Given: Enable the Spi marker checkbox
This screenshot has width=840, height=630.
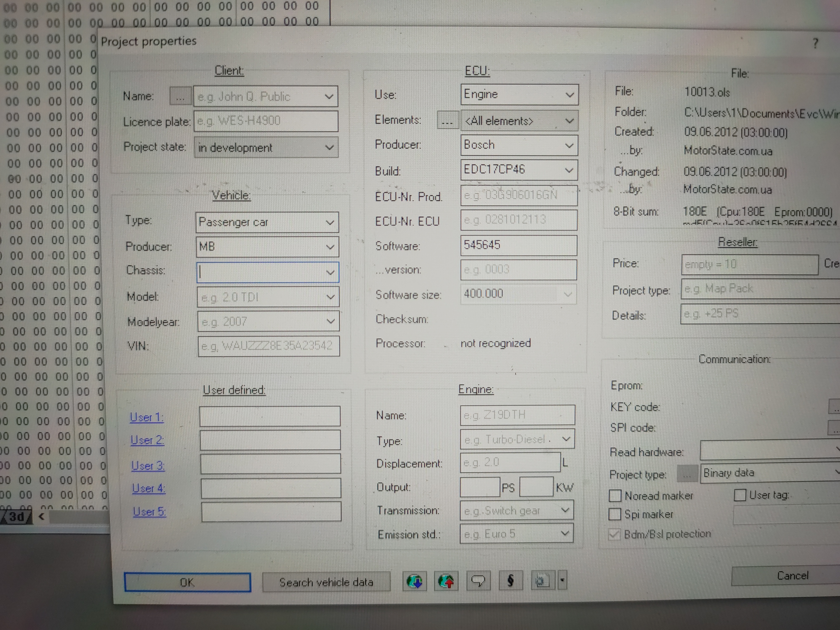Looking at the screenshot, I should click(x=614, y=514).
